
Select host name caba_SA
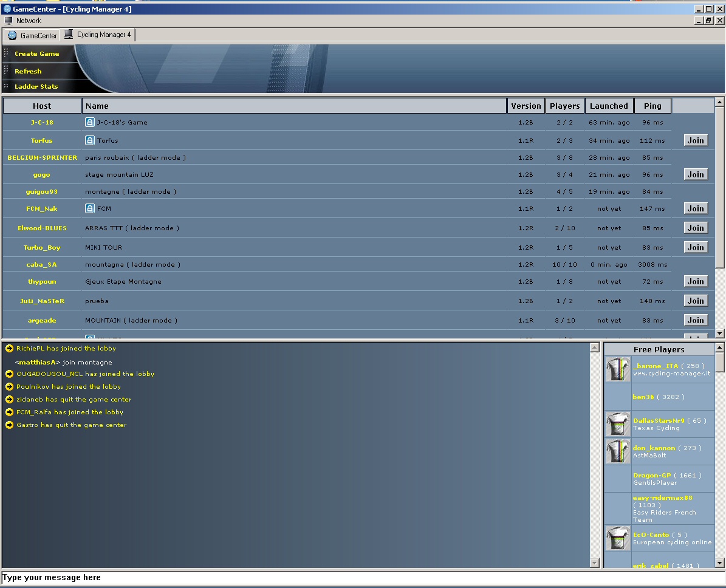pyautogui.click(x=42, y=264)
